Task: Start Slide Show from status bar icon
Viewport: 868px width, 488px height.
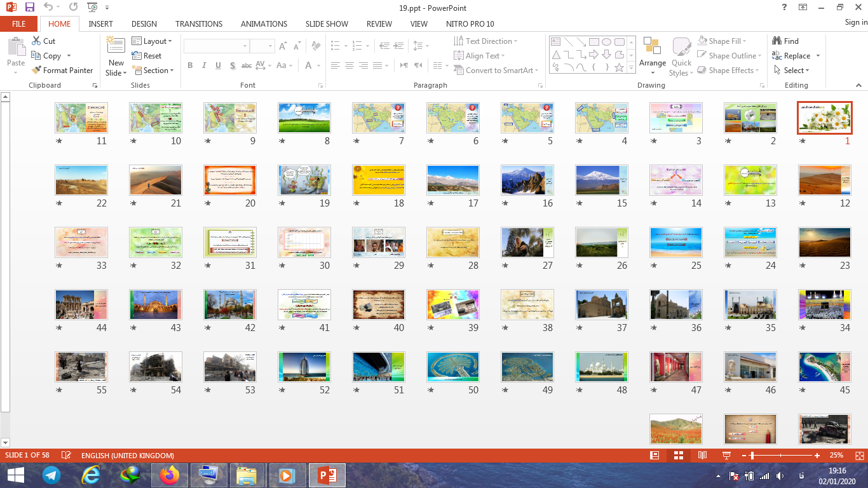Action: (x=726, y=456)
